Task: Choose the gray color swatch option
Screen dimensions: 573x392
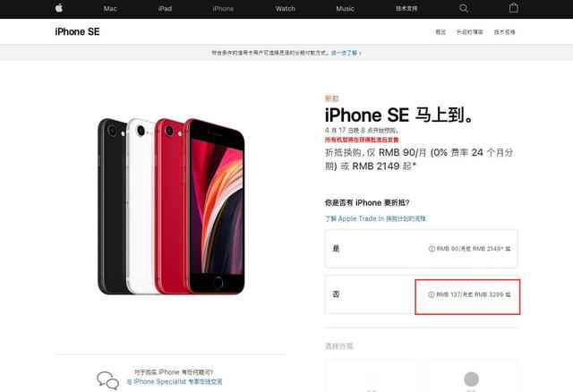Action: coord(472,379)
